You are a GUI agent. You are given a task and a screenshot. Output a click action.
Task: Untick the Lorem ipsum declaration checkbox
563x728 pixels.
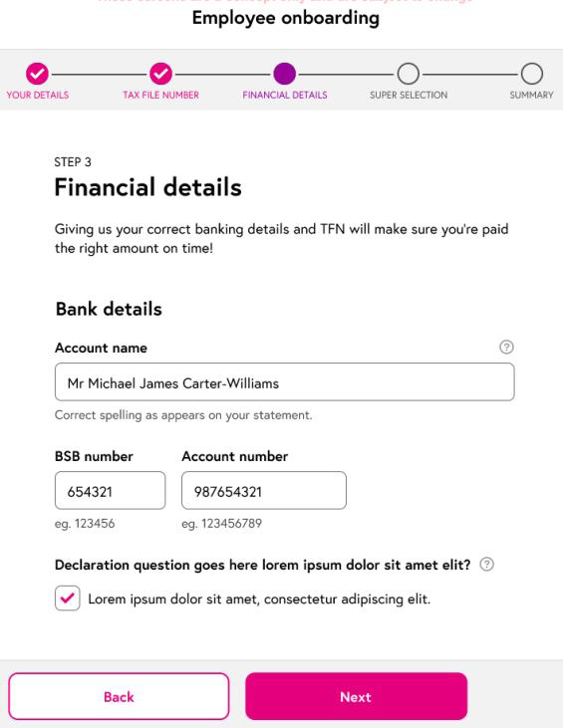coord(68,598)
